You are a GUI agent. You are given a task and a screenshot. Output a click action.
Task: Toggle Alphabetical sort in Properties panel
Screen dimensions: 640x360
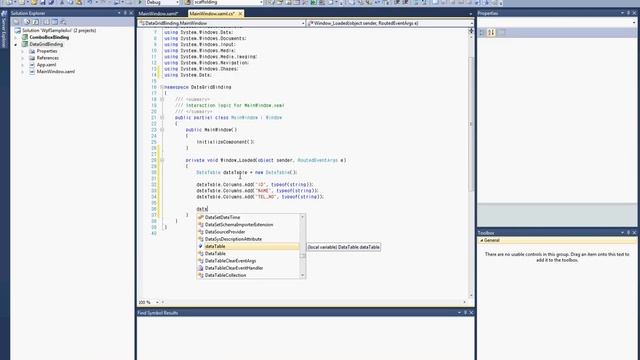click(491, 32)
